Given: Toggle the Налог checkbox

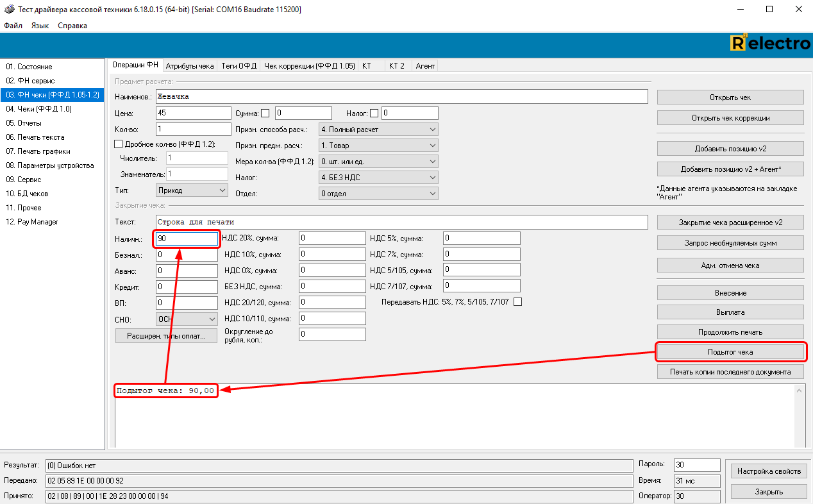Looking at the screenshot, I should [374, 113].
